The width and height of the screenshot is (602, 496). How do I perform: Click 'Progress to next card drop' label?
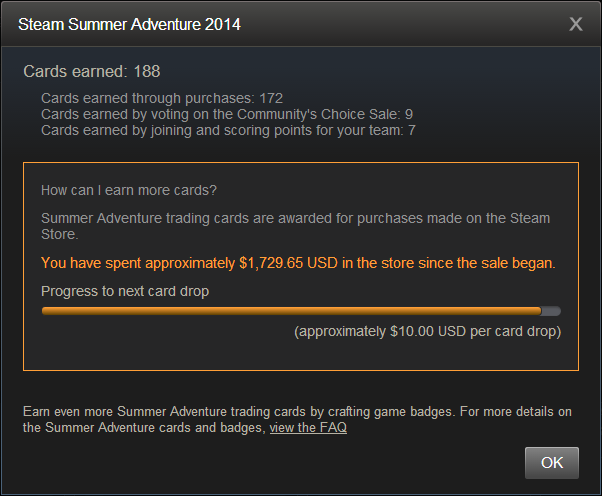coord(125,291)
